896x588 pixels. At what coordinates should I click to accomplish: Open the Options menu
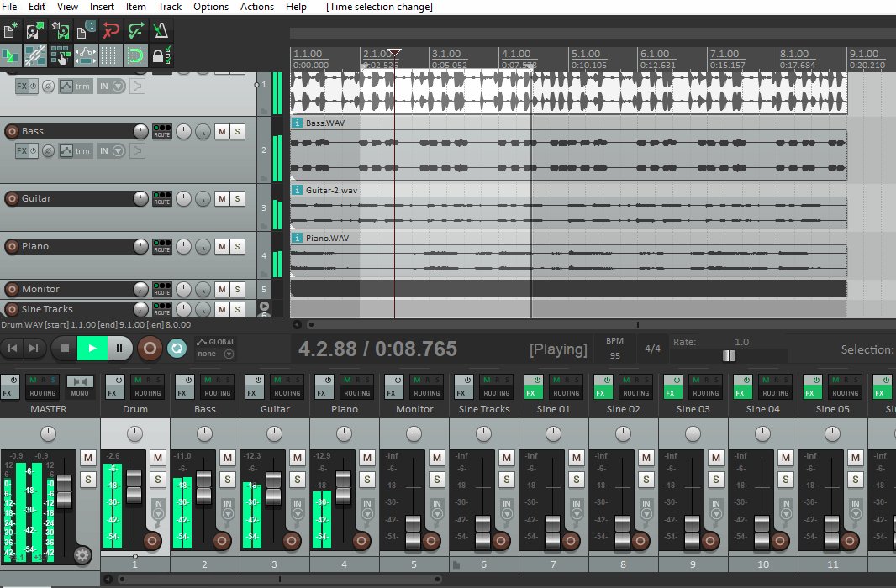pyautogui.click(x=210, y=7)
